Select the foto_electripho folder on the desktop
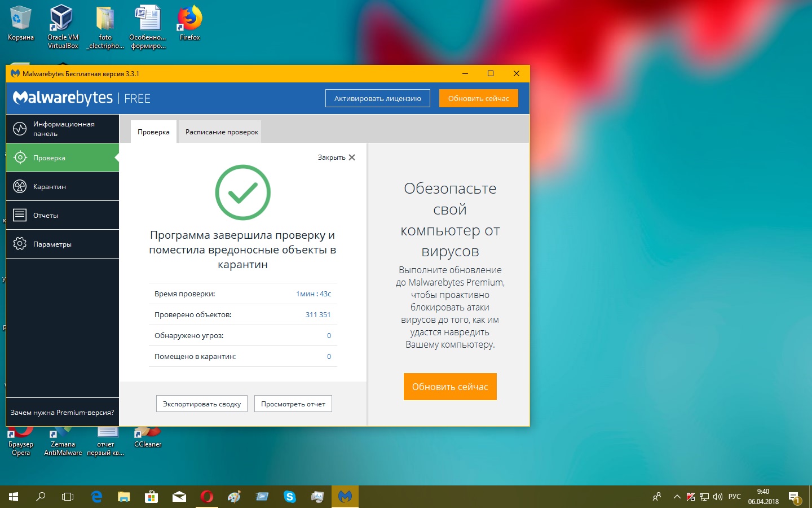 click(x=105, y=27)
